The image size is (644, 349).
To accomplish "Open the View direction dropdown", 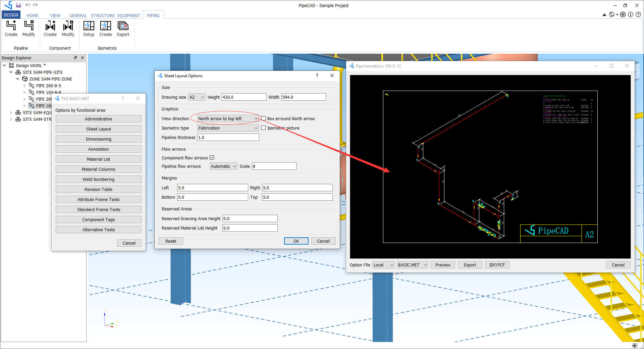I will [x=228, y=118].
